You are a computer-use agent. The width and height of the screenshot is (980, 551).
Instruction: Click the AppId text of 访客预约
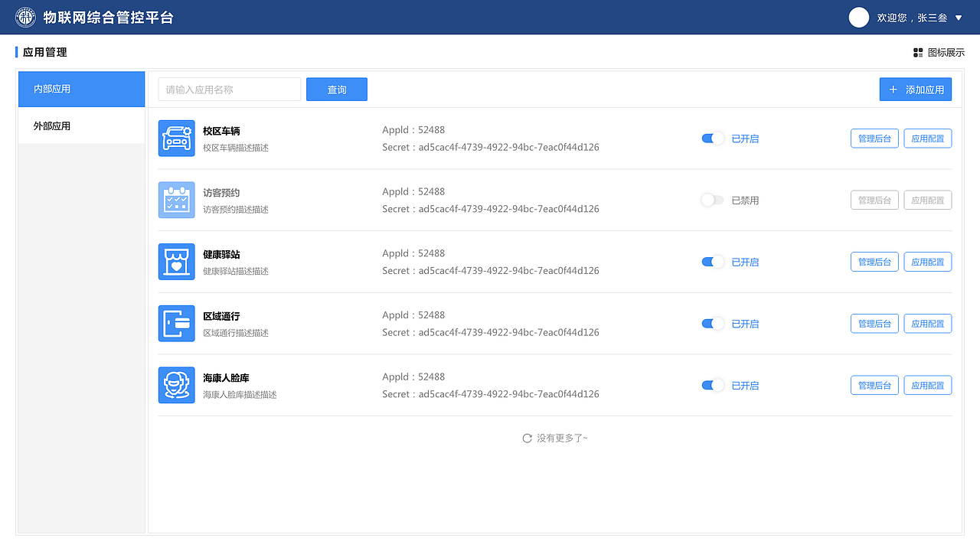413,191
